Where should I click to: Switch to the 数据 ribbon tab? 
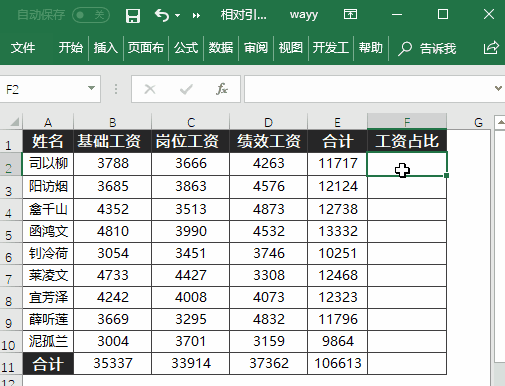pyautogui.click(x=221, y=48)
